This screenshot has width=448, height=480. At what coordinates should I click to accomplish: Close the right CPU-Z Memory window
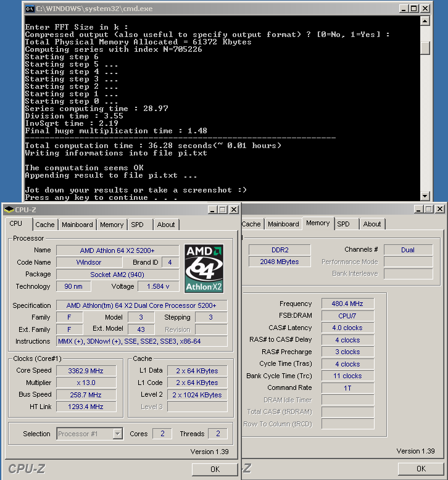pyautogui.click(x=440, y=209)
